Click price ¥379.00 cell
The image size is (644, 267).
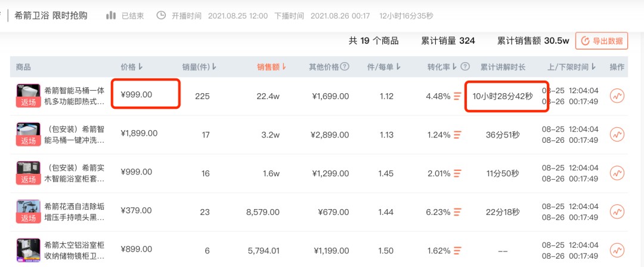click(137, 211)
